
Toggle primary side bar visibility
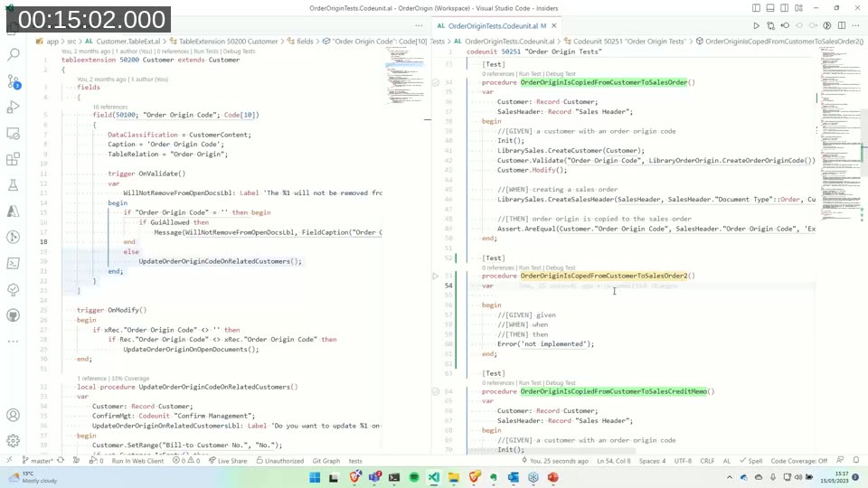(756, 8)
